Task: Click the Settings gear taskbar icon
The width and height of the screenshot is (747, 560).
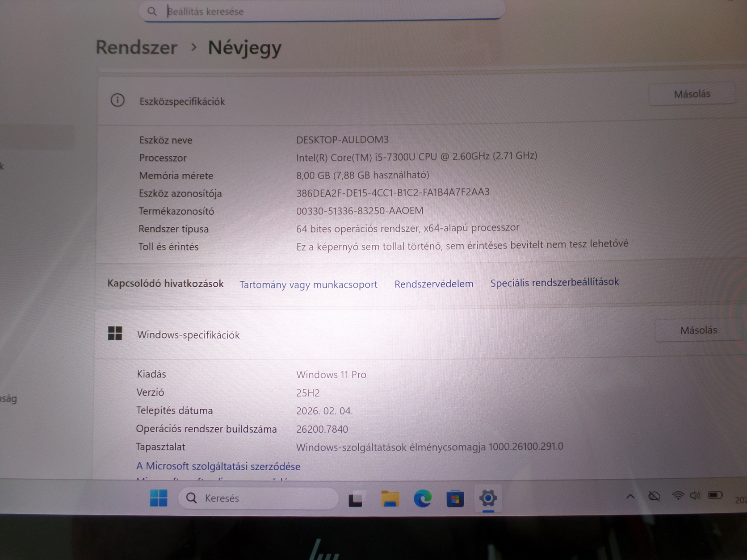Action: (488, 497)
